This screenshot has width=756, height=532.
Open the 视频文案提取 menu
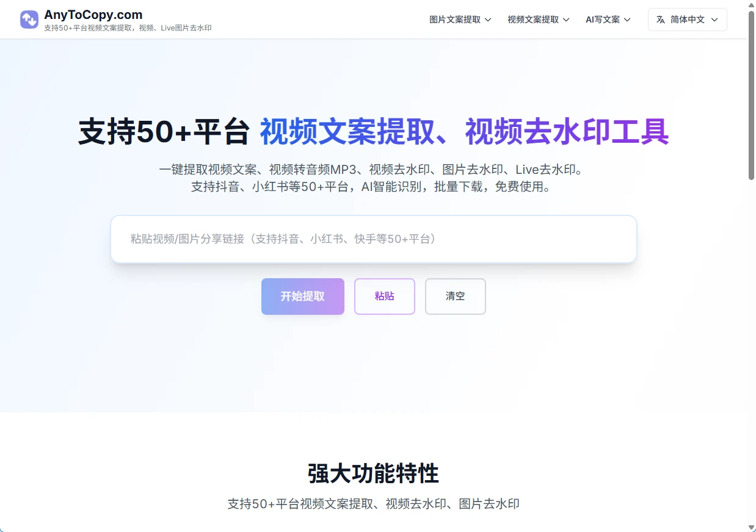(532, 19)
